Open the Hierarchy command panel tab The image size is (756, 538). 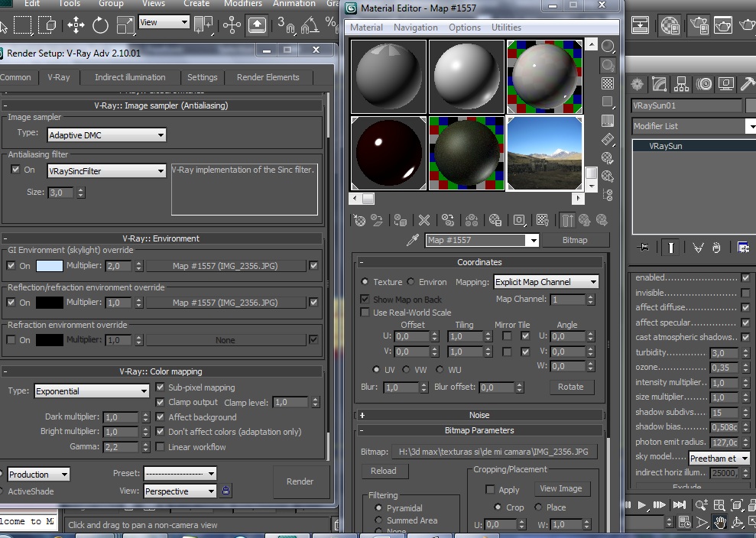(681, 84)
